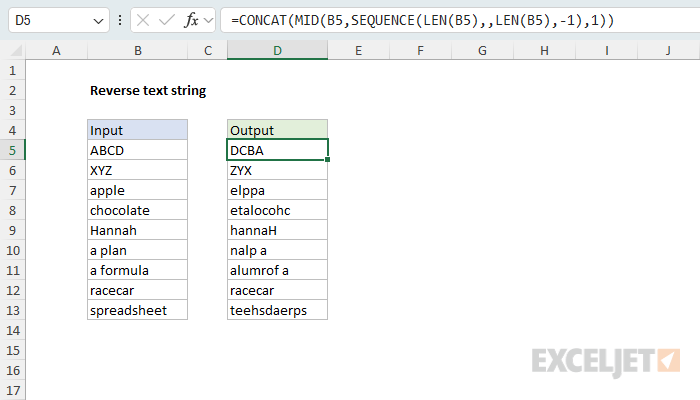Click the fill handle of cell D5
The image size is (700, 400).
328,160
